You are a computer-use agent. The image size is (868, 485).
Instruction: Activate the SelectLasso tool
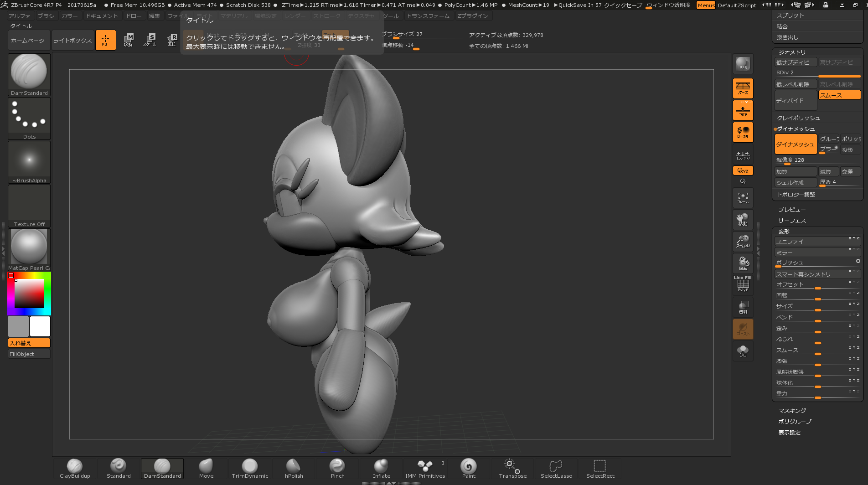pos(556,468)
